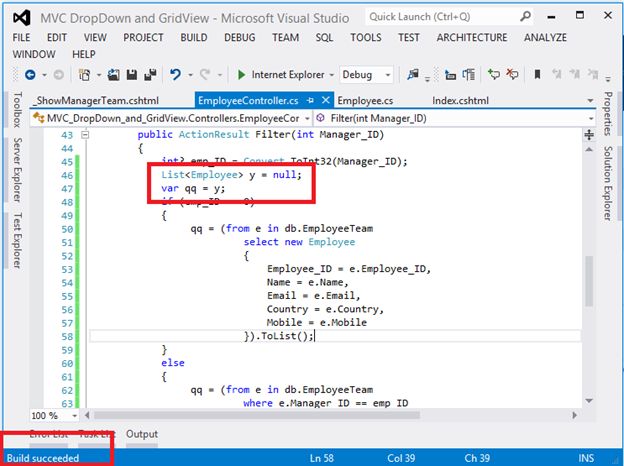Expand the Filter(int Manager_ID) member dropdown
The height and width of the screenshot is (466, 624).
[x=591, y=119]
